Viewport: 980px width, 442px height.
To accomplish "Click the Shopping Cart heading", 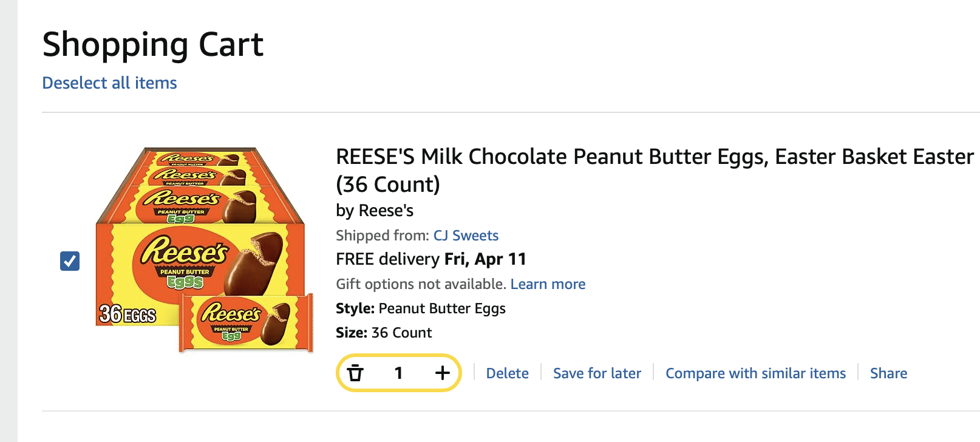I will click(x=153, y=45).
